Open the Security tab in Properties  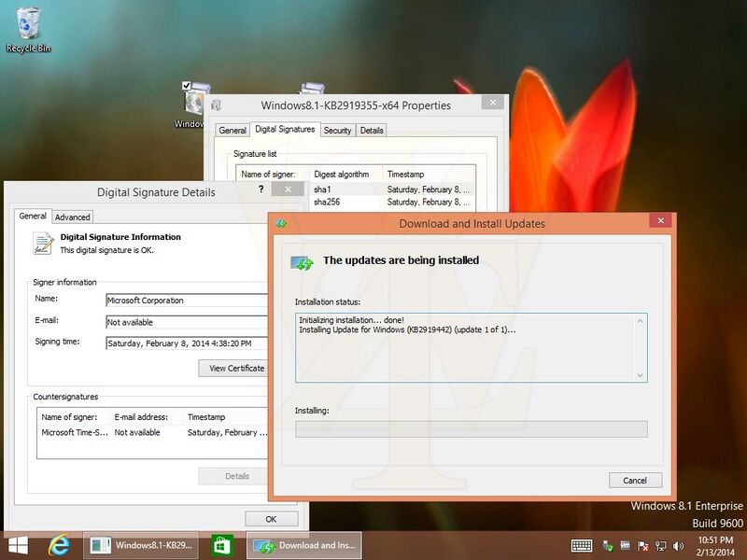337,131
